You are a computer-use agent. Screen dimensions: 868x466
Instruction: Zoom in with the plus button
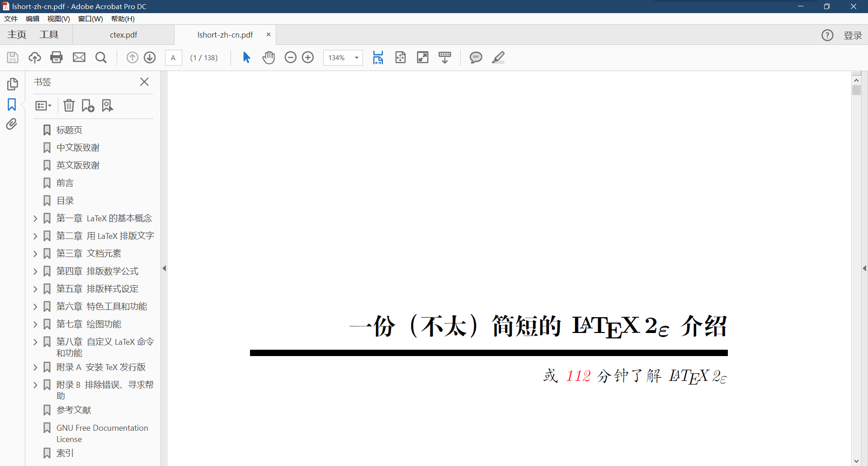[x=308, y=57]
